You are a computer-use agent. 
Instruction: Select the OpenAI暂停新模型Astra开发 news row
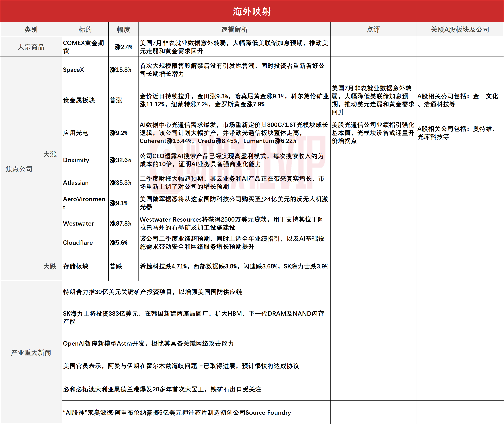pyautogui.click(x=196, y=343)
